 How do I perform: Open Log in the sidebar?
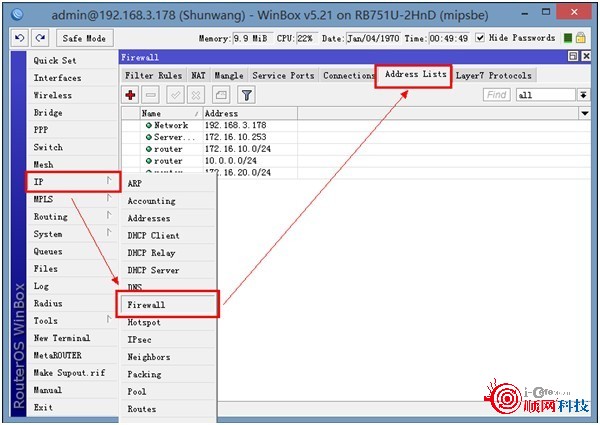click(72, 286)
